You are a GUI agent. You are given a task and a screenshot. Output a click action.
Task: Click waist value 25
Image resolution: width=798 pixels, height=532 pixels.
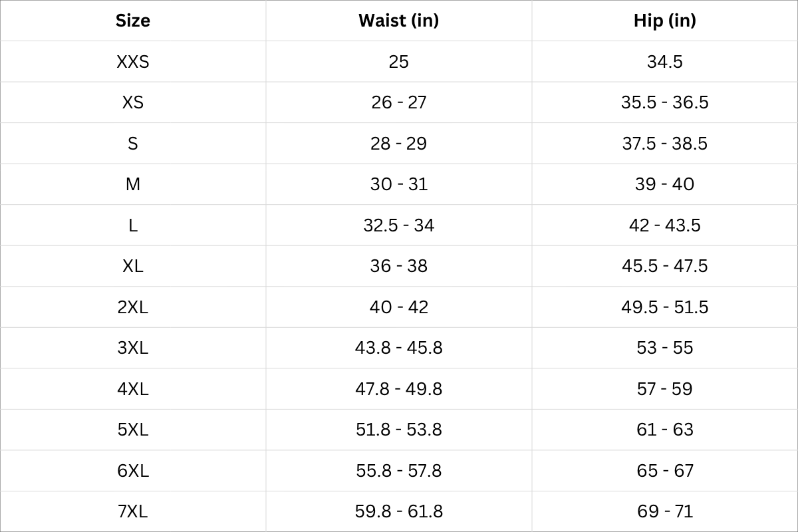point(399,62)
